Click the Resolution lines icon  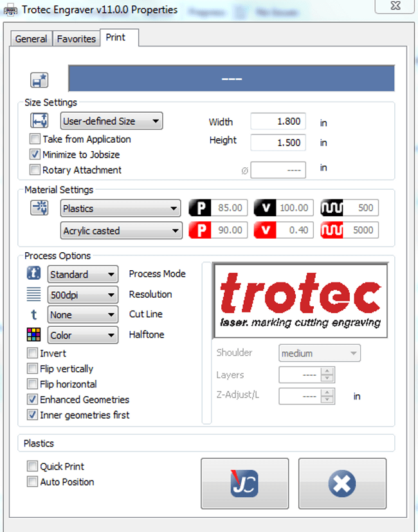coord(33,294)
